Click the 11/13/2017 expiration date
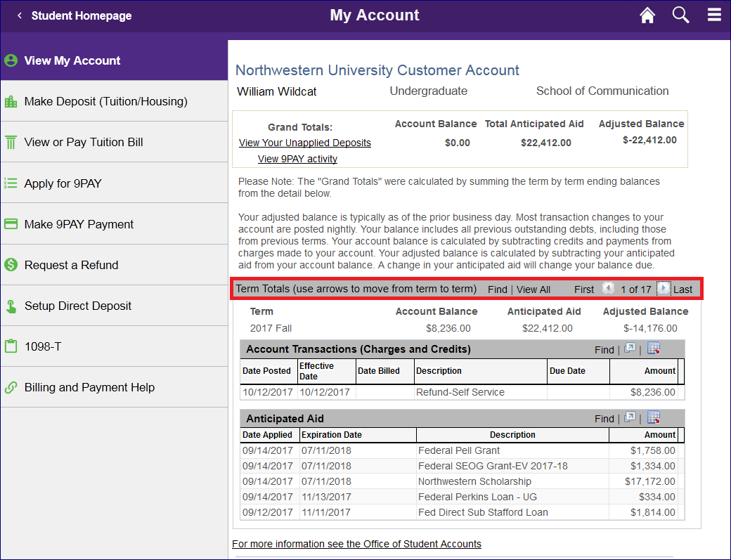Image resolution: width=731 pixels, height=560 pixels. click(326, 497)
